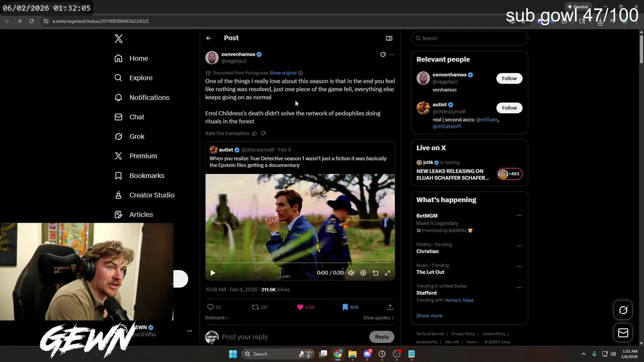This screenshot has height=362, width=644.
Task: Open translation settings gear icon
Action: point(300,73)
